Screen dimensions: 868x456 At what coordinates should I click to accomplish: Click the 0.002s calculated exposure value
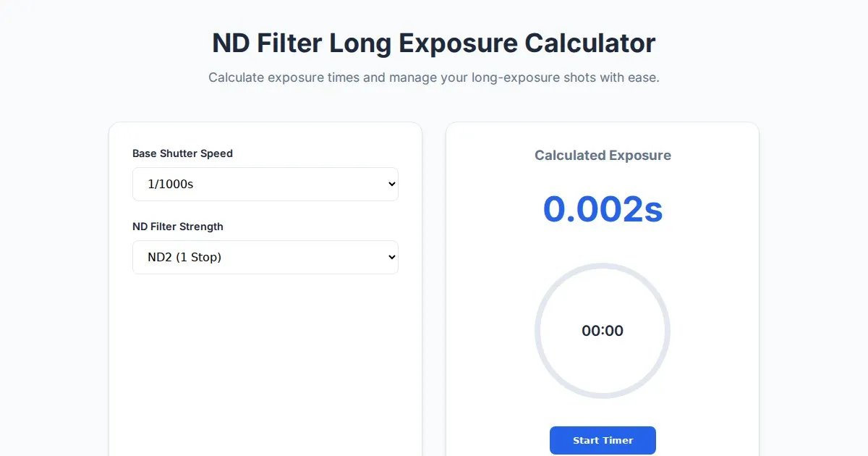(603, 209)
